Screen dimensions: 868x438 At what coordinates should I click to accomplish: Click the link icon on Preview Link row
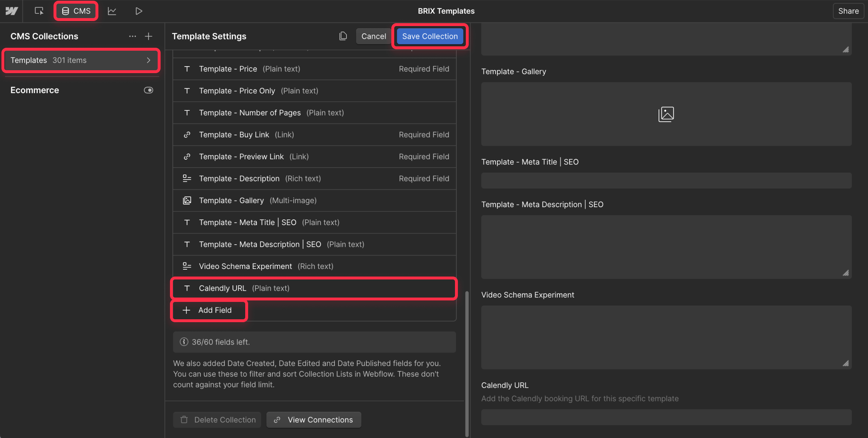(x=187, y=157)
